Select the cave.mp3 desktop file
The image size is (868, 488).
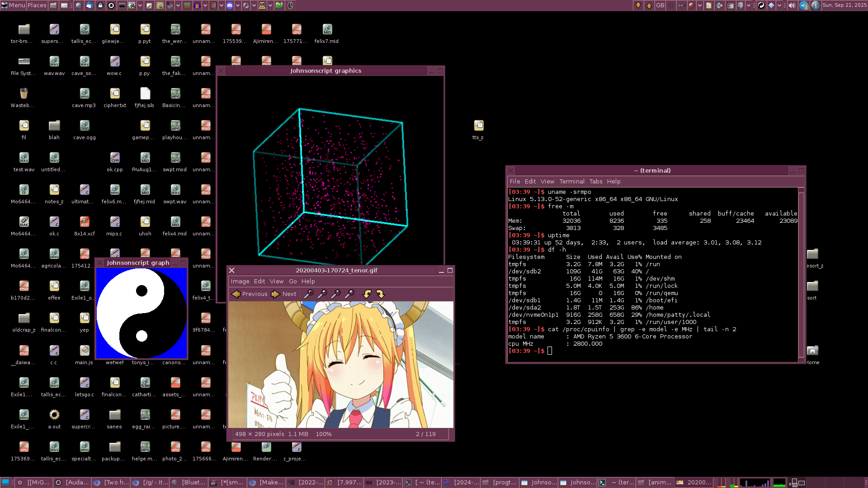[x=84, y=98]
